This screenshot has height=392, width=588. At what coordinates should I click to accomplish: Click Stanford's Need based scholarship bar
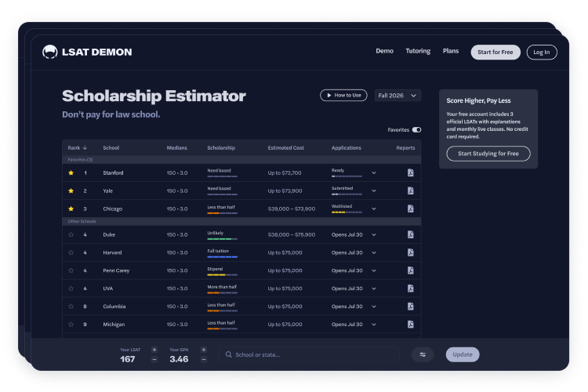(x=222, y=176)
